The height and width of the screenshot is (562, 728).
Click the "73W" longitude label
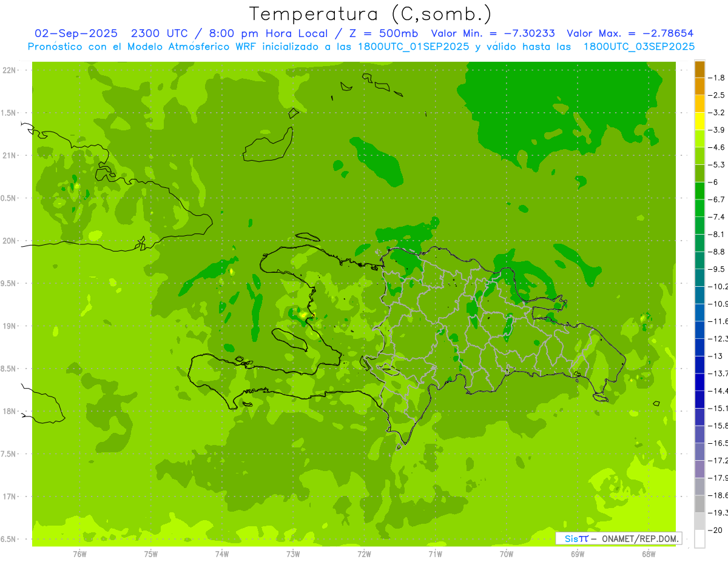[x=293, y=553]
